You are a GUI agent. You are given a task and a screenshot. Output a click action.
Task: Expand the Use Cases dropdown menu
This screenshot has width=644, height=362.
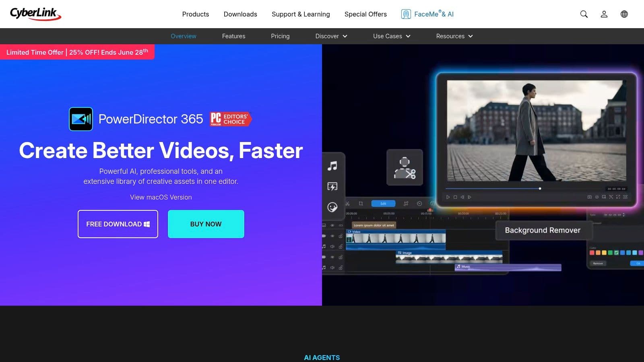(x=392, y=36)
